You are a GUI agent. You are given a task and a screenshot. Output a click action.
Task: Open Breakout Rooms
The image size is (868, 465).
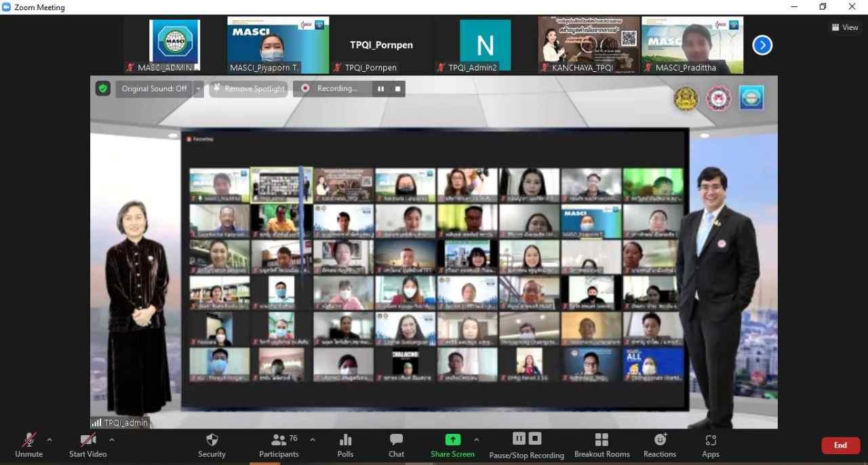click(601, 445)
